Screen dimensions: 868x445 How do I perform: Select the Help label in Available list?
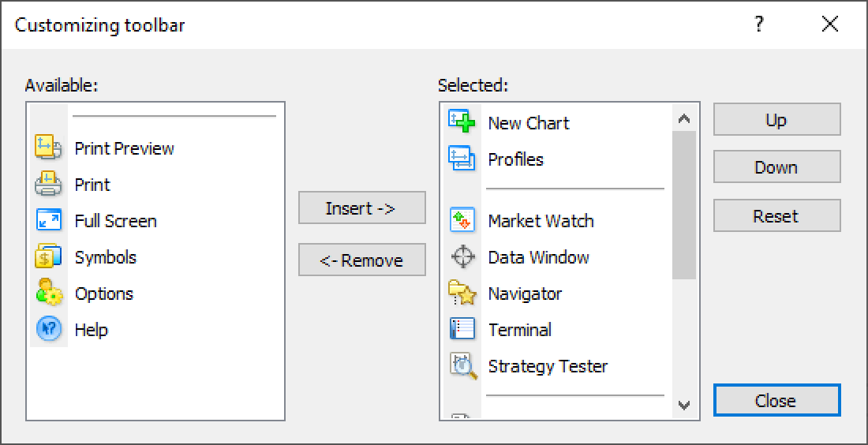(x=92, y=330)
